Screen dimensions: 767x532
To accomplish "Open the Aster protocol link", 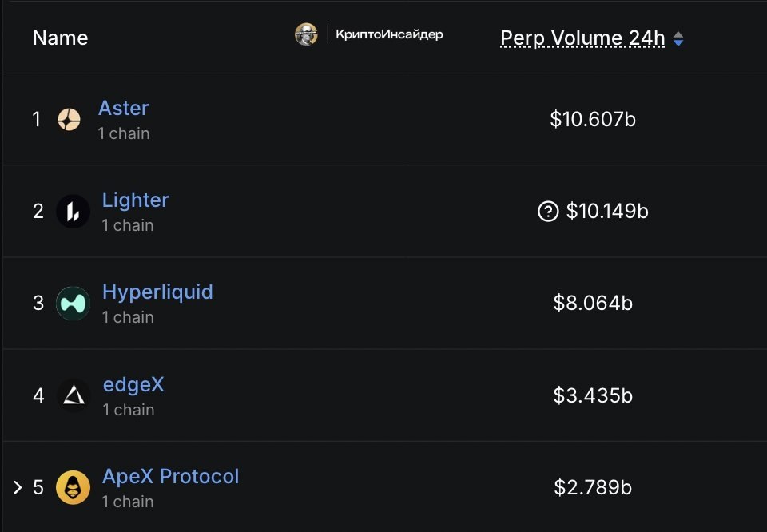I will pos(123,108).
